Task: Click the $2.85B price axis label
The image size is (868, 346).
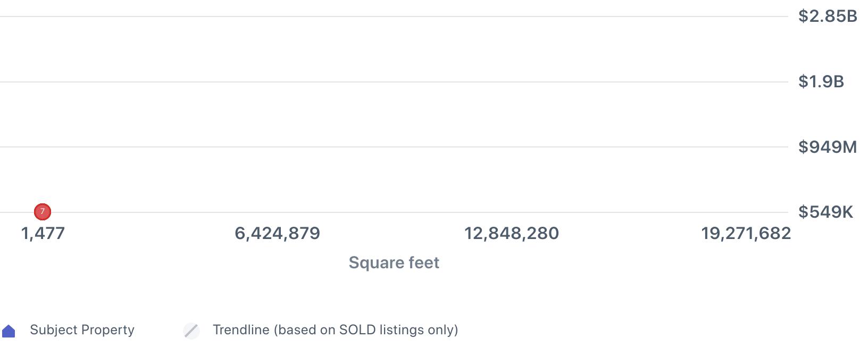Action: coord(828,17)
